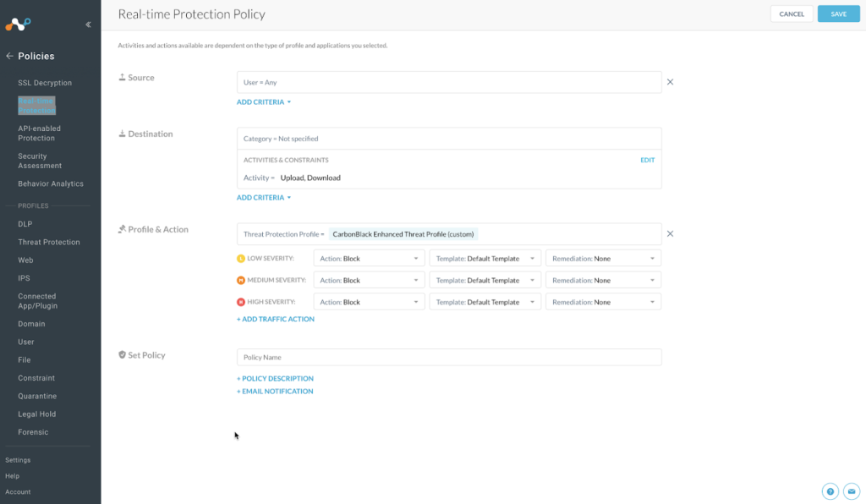The height and width of the screenshot is (504, 866).
Task: Click the Policies heading in sidebar
Action: point(36,56)
